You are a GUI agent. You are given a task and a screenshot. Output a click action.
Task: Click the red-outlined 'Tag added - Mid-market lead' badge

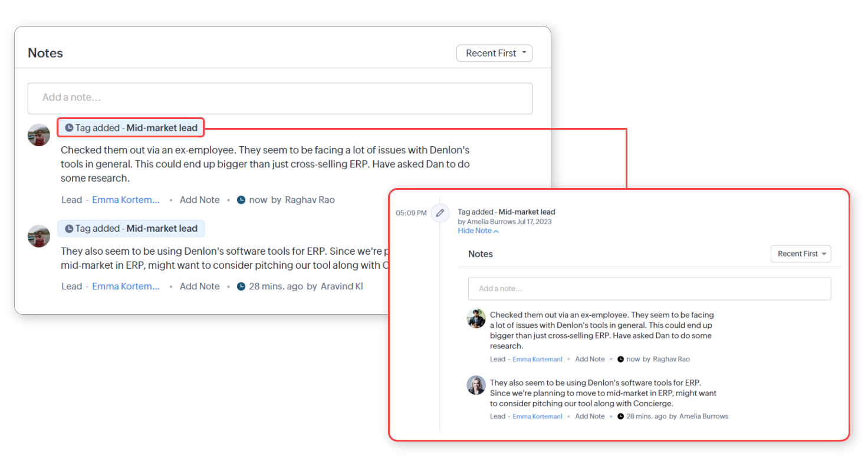tap(131, 128)
